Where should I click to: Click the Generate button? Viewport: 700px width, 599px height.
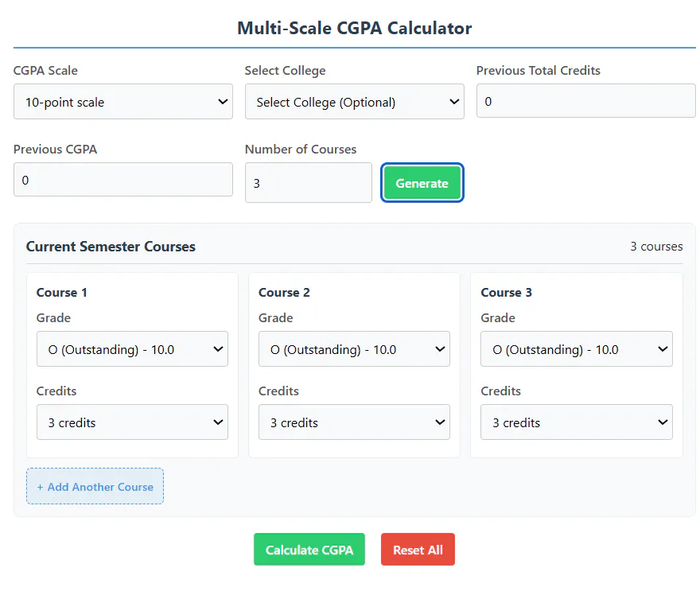pyautogui.click(x=422, y=183)
